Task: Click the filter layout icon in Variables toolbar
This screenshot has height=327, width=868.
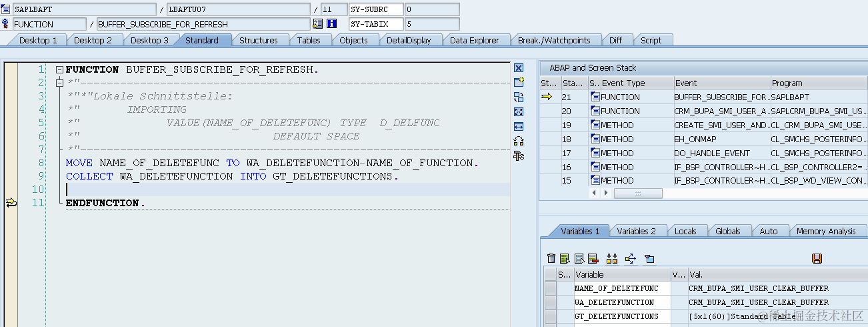Action: pyautogui.click(x=649, y=258)
